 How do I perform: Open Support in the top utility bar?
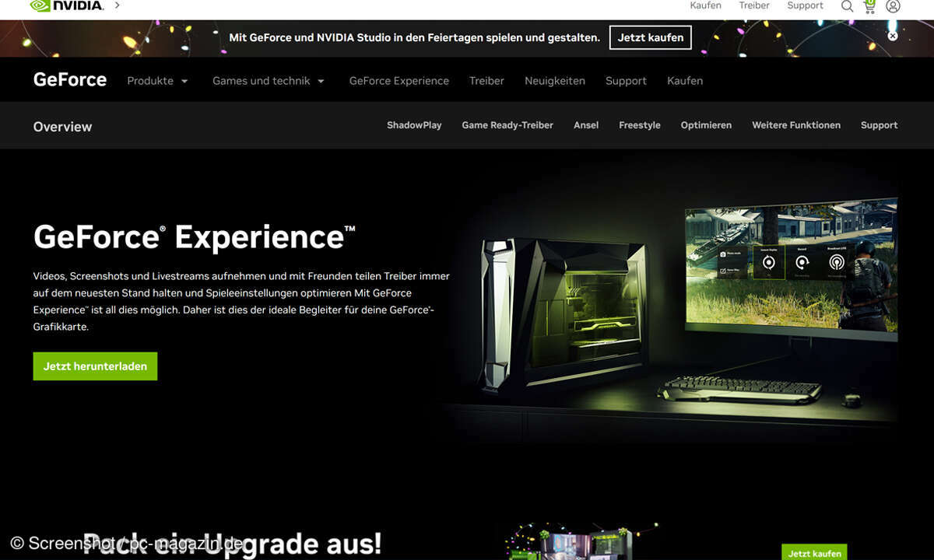[805, 5]
